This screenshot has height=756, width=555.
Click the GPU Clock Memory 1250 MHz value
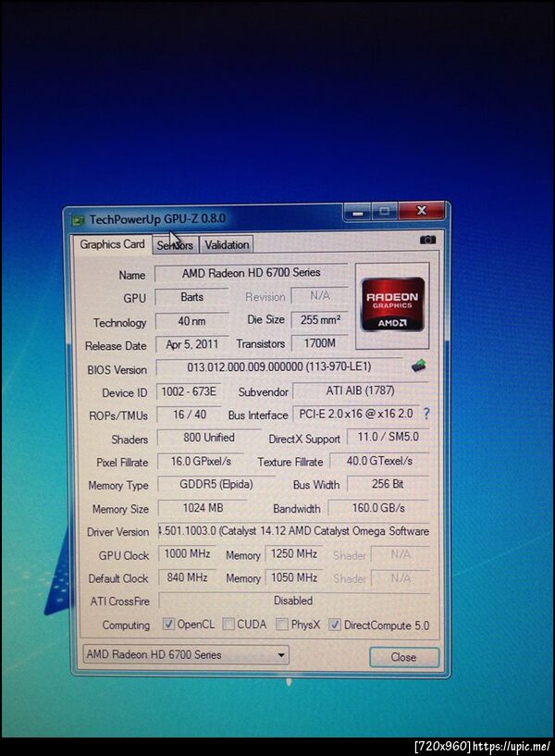pyautogui.click(x=293, y=554)
